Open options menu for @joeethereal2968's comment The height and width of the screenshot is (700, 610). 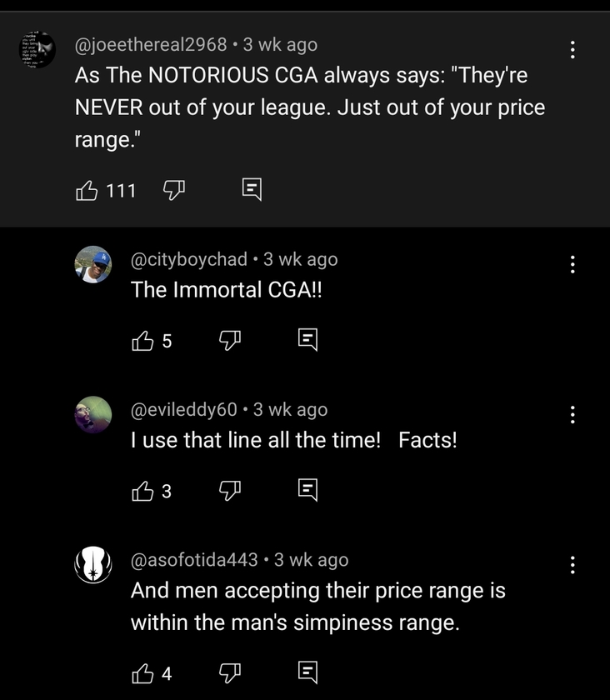coord(572,49)
